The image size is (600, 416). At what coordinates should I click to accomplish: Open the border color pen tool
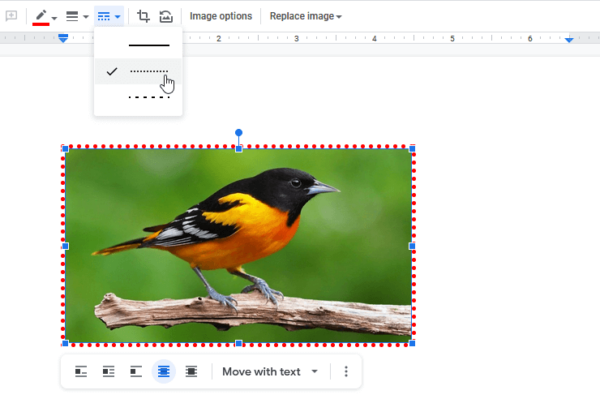(42, 17)
